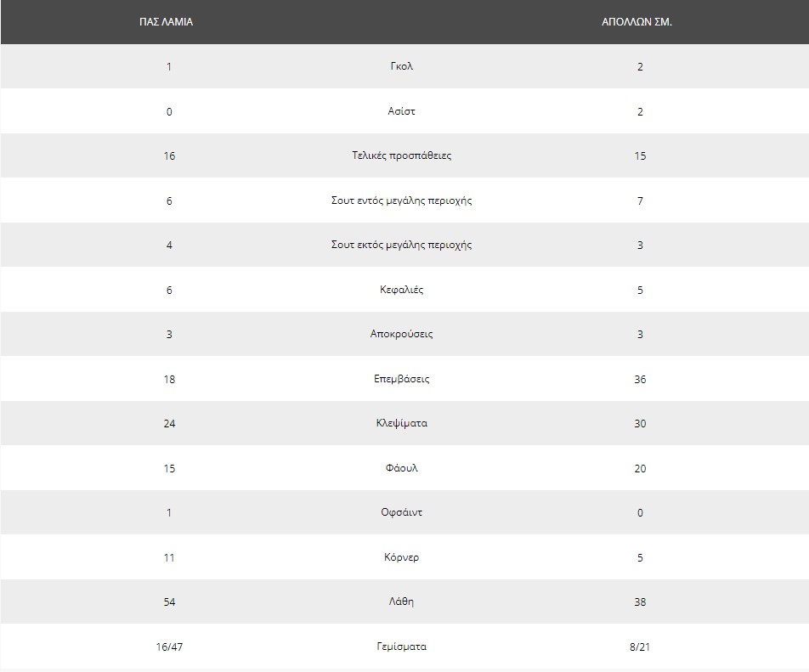Click the Κόρνερ stat label
Image resolution: width=809 pixels, height=672 pixels.
pyautogui.click(x=401, y=557)
